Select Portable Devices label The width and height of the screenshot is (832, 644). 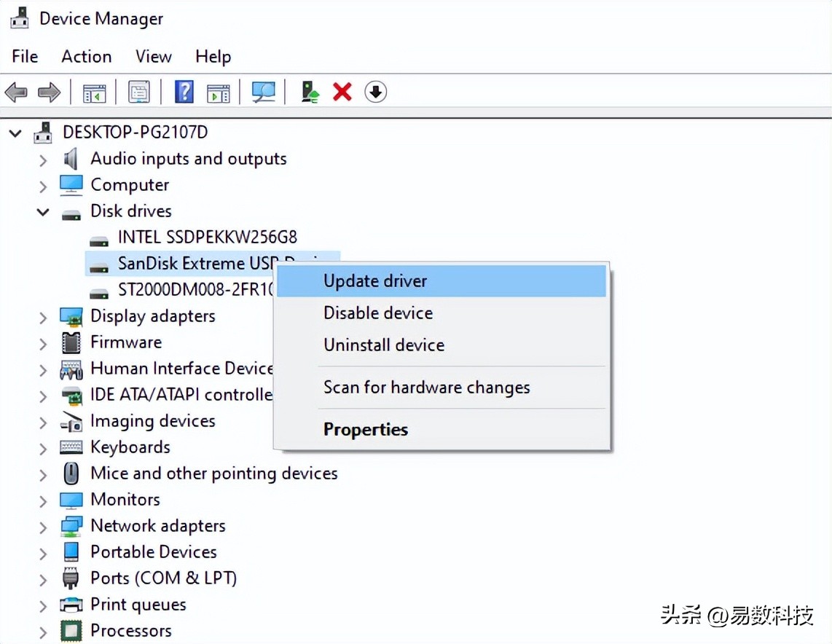pyautogui.click(x=154, y=551)
